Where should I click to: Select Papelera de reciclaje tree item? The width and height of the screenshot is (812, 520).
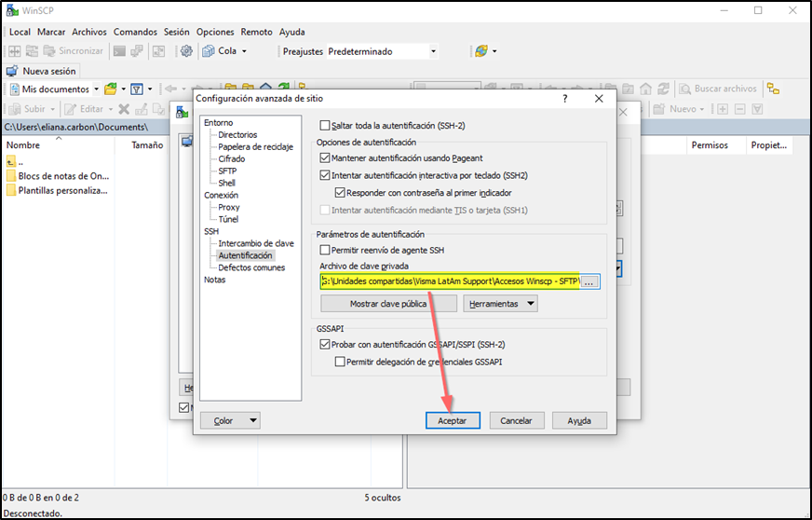pyautogui.click(x=256, y=146)
